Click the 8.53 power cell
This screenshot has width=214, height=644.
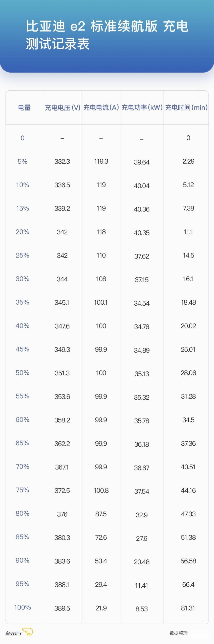(142, 609)
